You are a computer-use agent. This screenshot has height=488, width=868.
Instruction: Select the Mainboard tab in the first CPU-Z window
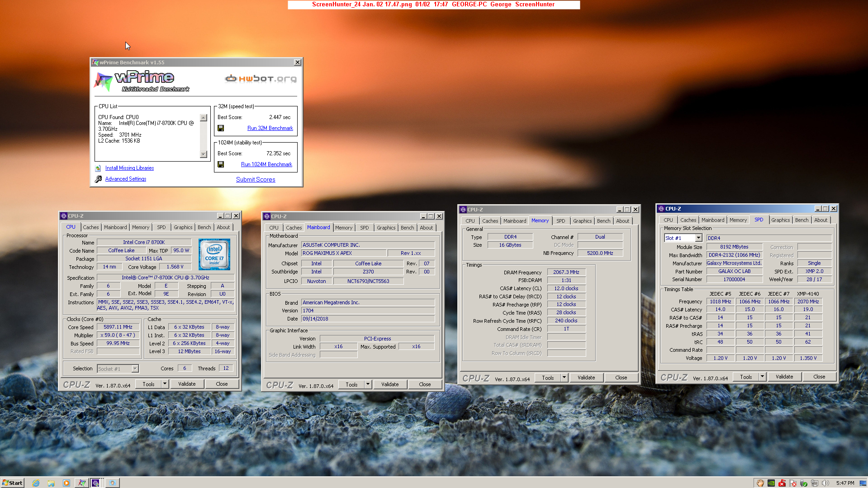click(x=115, y=227)
